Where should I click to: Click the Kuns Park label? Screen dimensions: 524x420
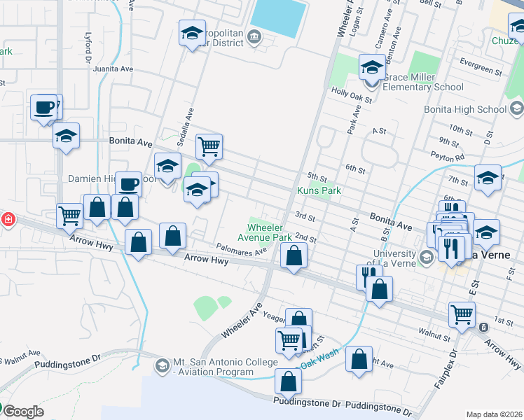319,190
